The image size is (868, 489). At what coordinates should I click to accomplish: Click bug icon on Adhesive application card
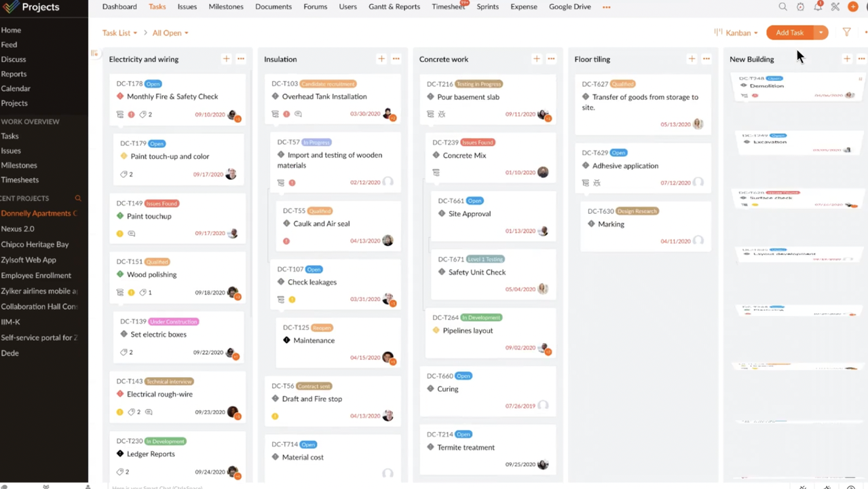[x=597, y=183]
